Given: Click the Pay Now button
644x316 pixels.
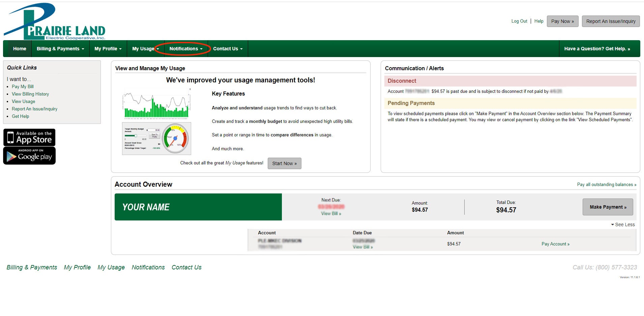Looking at the screenshot, I should click(562, 21).
